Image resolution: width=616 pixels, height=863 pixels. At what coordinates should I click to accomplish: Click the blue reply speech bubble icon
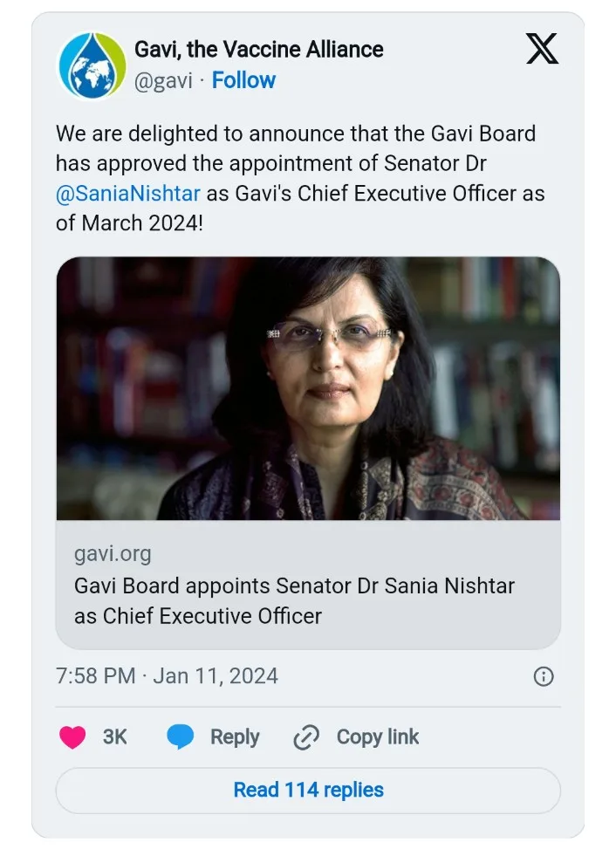tap(181, 737)
